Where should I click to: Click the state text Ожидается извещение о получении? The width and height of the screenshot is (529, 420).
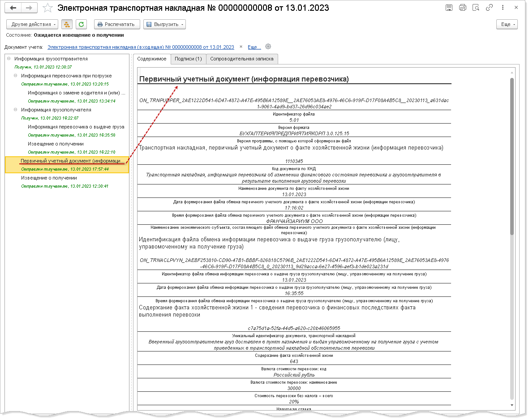click(79, 35)
